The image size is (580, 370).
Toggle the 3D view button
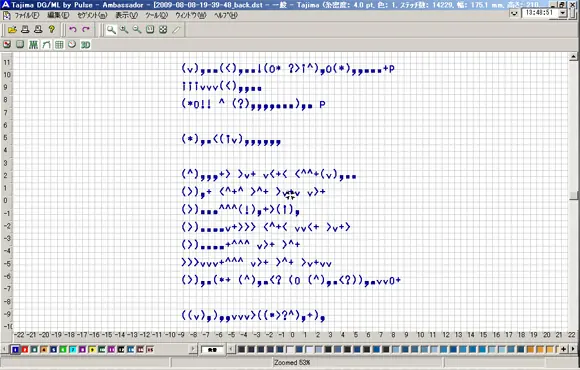point(85,45)
